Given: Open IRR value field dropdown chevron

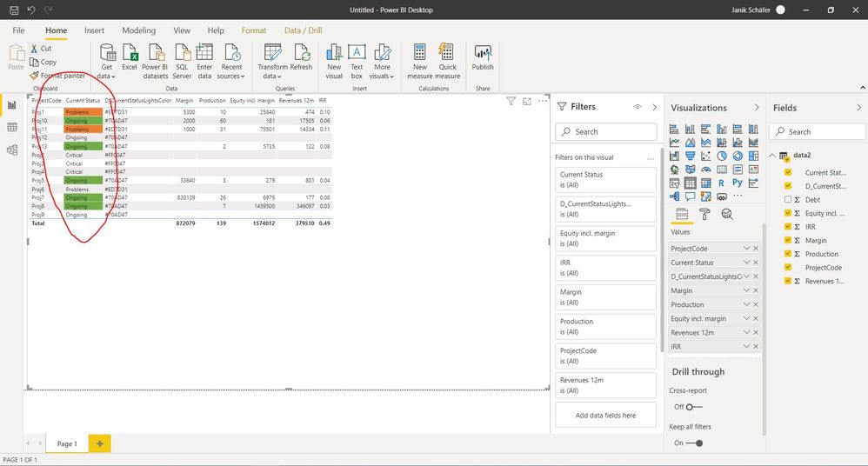Looking at the screenshot, I should pyautogui.click(x=746, y=346).
